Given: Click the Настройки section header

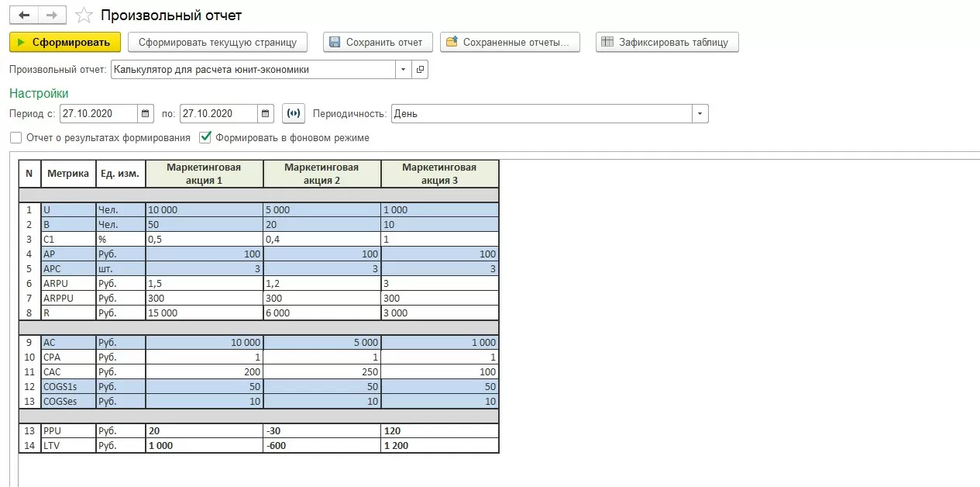Looking at the screenshot, I should coord(39,93).
